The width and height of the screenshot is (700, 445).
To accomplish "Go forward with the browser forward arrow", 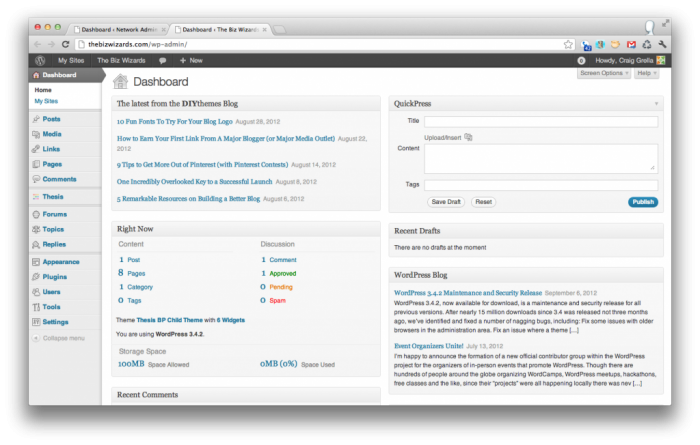I will (x=51, y=44).
